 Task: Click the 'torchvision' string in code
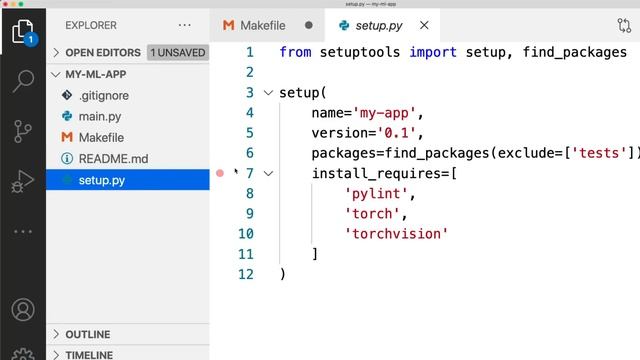click(x=396, y=234)
